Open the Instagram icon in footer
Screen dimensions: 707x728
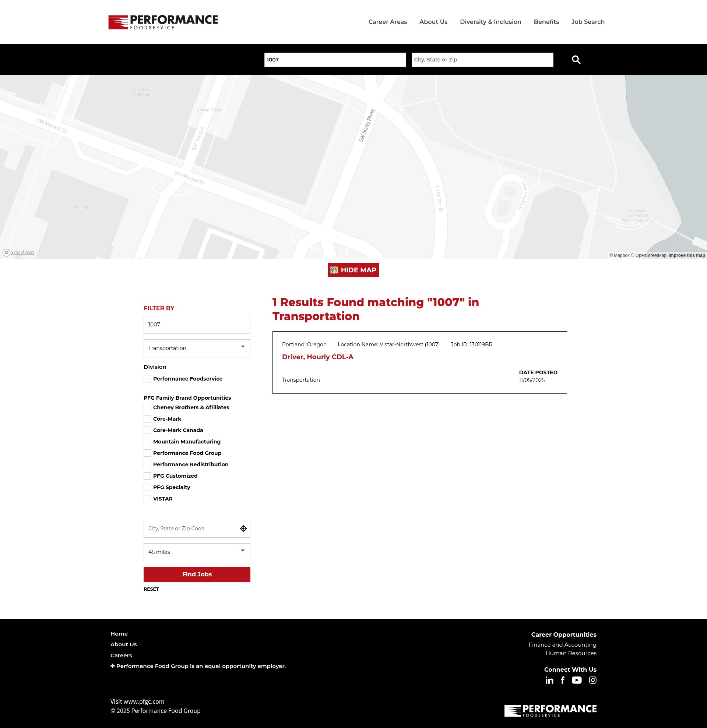coord(592,680)
